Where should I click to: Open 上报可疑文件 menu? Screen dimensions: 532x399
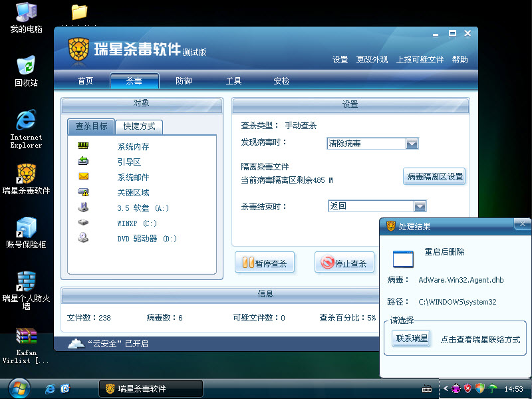(x=420, y=60)
